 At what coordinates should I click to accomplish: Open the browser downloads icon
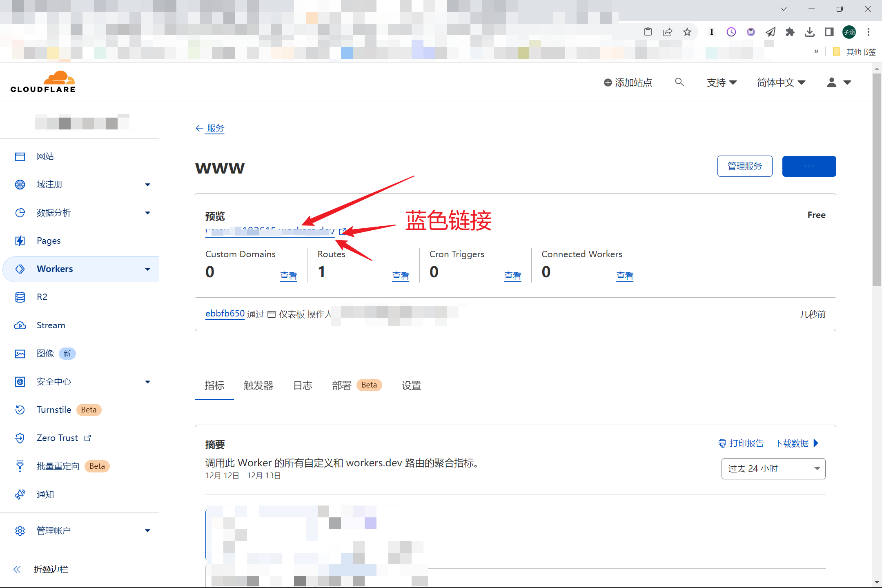coord(810,32)
